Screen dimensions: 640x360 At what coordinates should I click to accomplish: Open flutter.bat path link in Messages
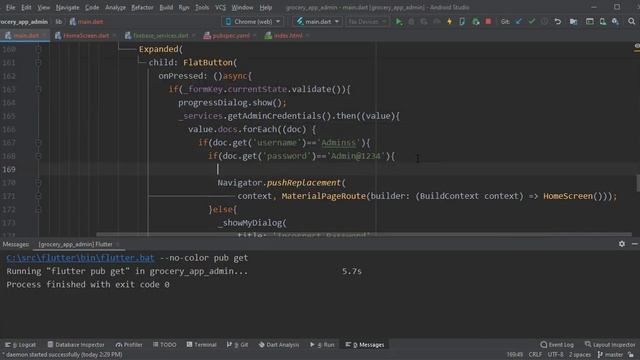pyautogui.click(x=80, y=258)
